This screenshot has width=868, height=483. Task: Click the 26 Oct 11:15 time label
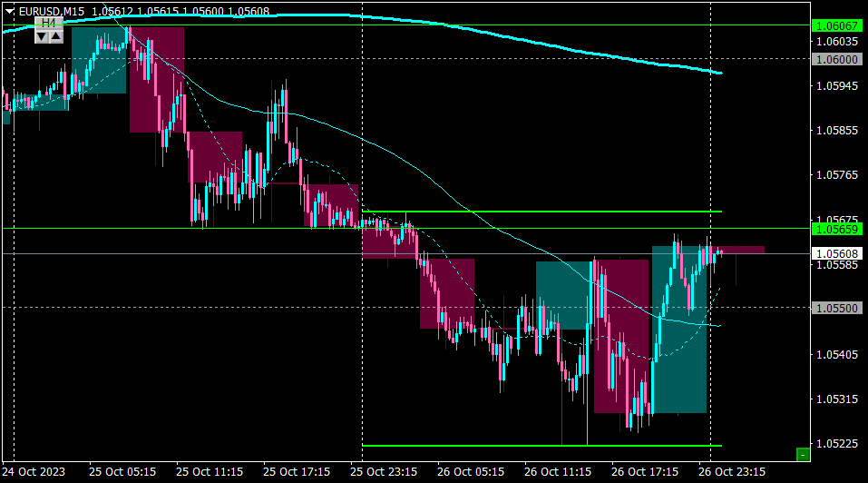[558, 472]
